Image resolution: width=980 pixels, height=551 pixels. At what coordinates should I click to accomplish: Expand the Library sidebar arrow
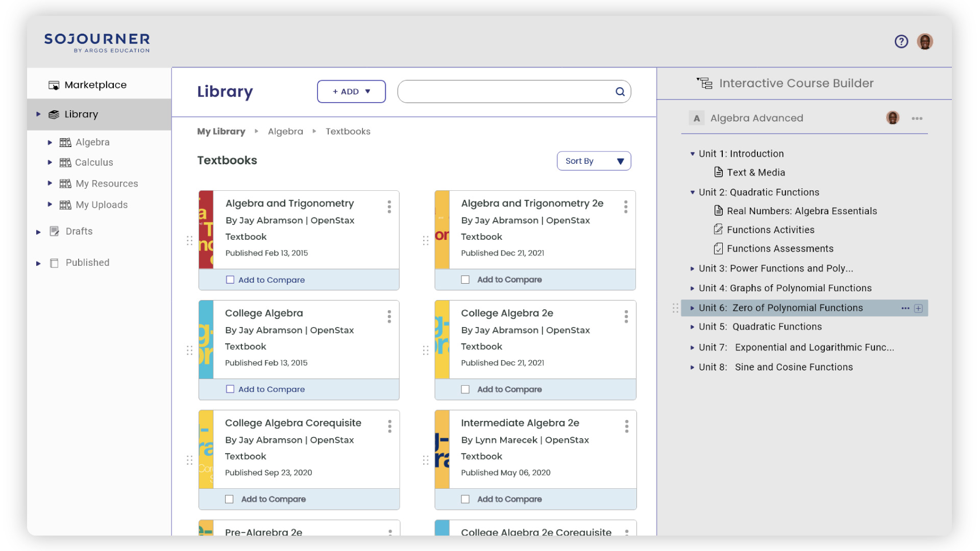pyautogui.click(x=38, y=114)
